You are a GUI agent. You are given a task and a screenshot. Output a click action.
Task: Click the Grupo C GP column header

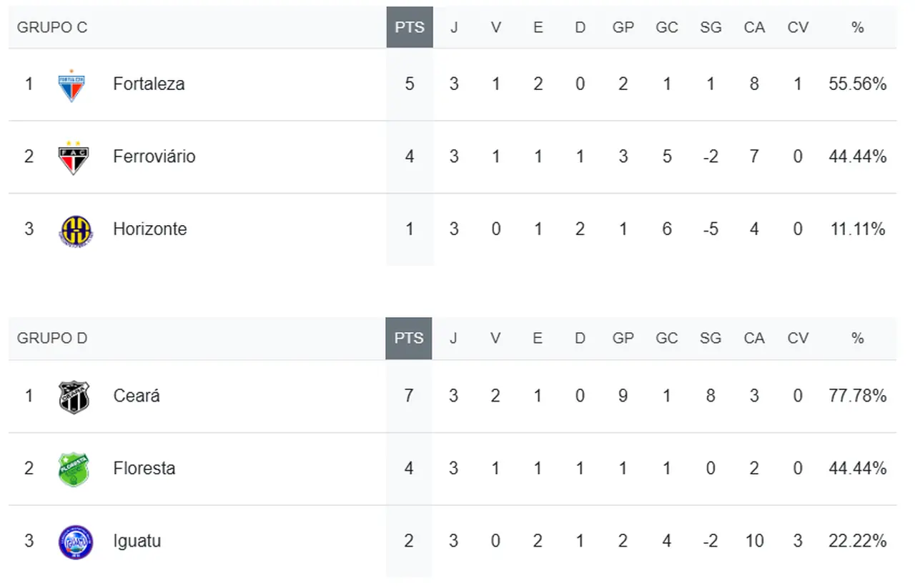(623, 27)
